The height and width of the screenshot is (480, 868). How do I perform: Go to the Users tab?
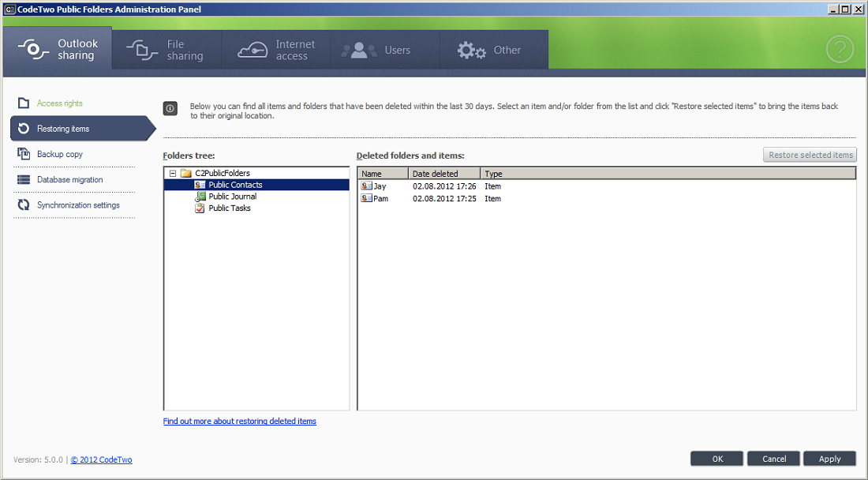(385, 50)
